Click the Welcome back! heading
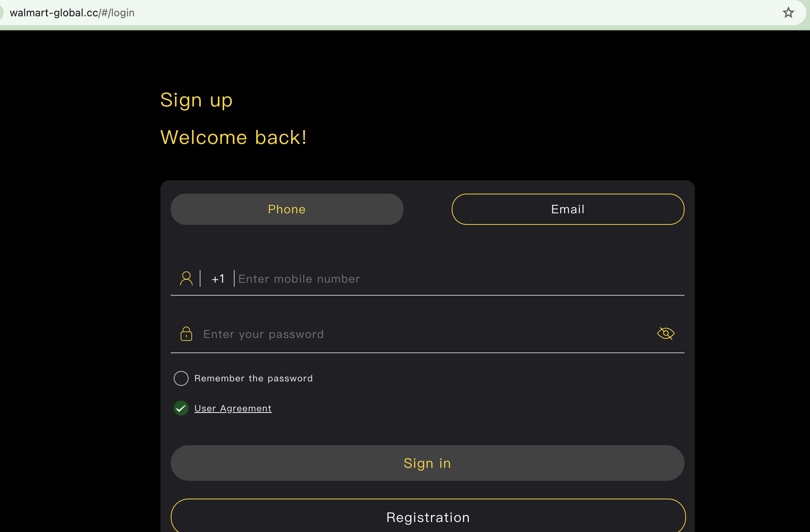 [233, 137]
